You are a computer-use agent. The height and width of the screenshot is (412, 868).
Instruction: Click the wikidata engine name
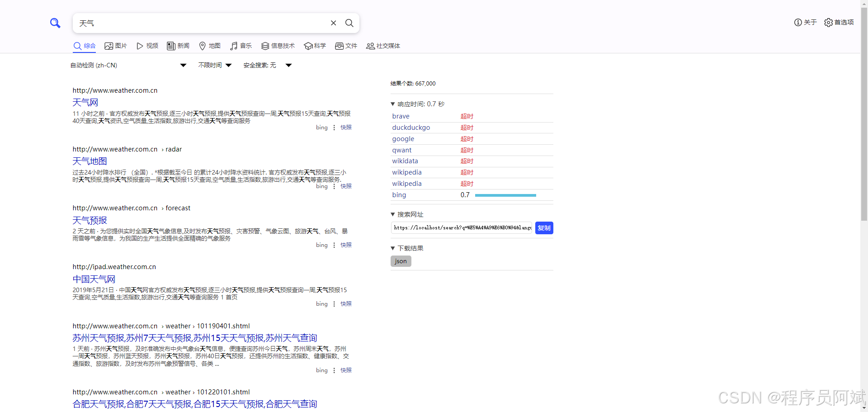coord(405,161)
